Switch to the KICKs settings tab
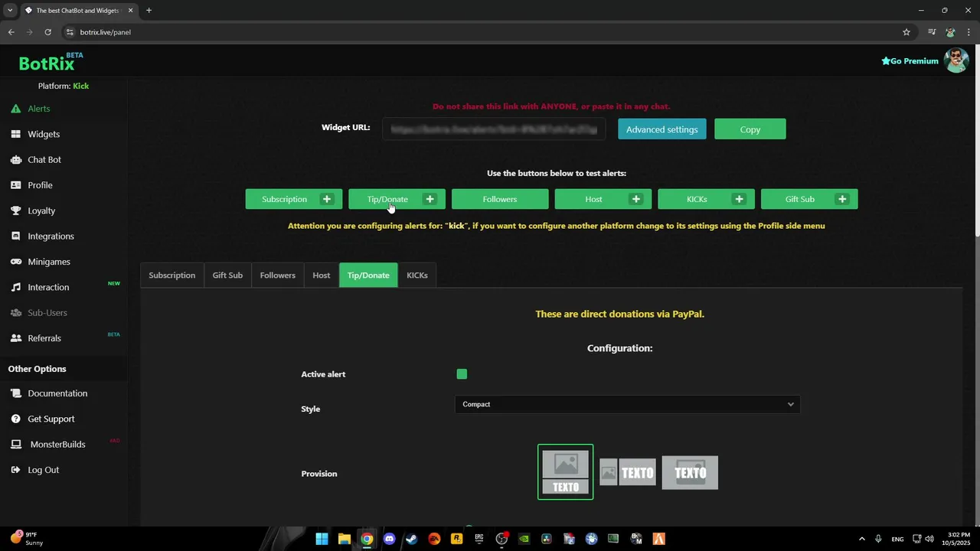The image size is (980, 551). pos(417,275)
